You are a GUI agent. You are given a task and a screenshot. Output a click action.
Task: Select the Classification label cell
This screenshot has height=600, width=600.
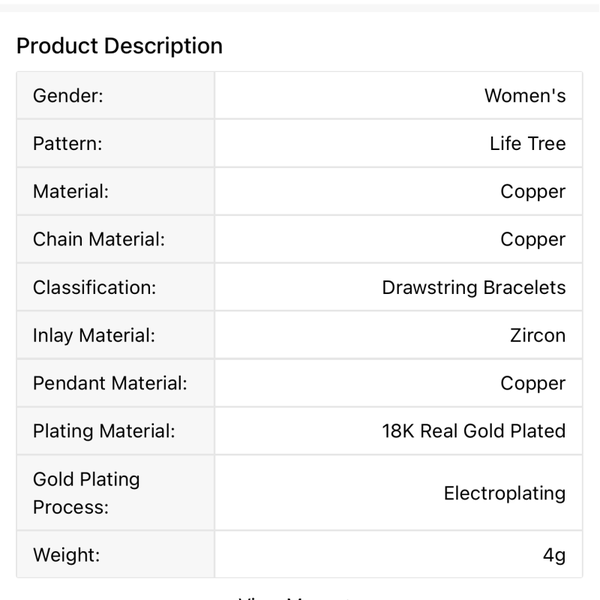pos(95,288)
